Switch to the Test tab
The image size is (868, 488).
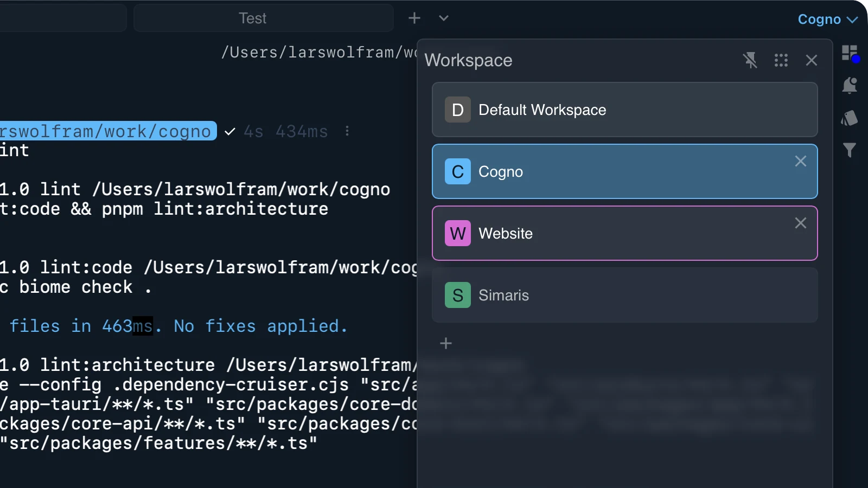pyautogui.click(x=252, y=18)
